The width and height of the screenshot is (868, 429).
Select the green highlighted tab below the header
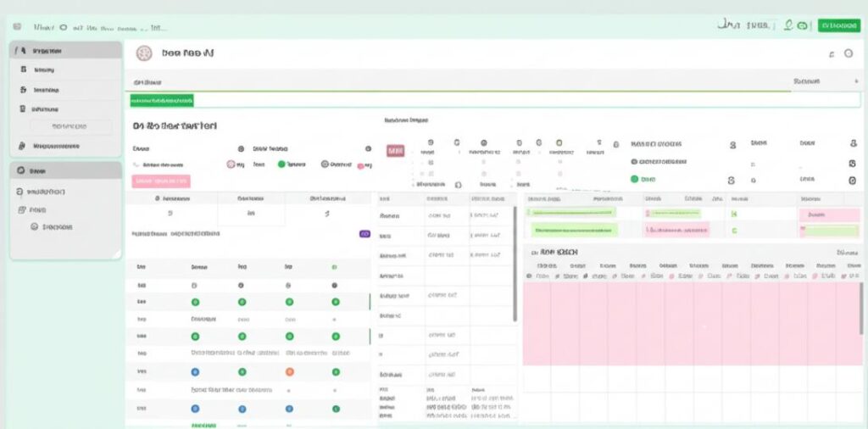click(x=162, y=100)
